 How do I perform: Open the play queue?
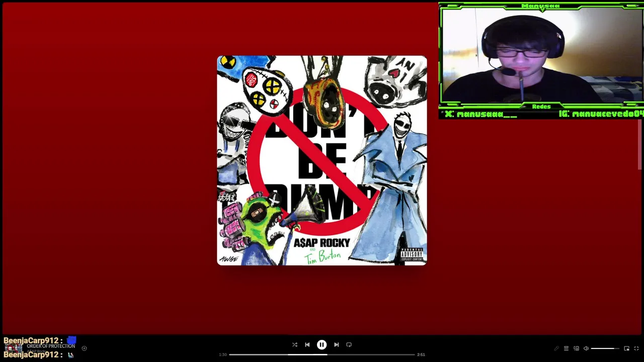click(x=566, y=348)
